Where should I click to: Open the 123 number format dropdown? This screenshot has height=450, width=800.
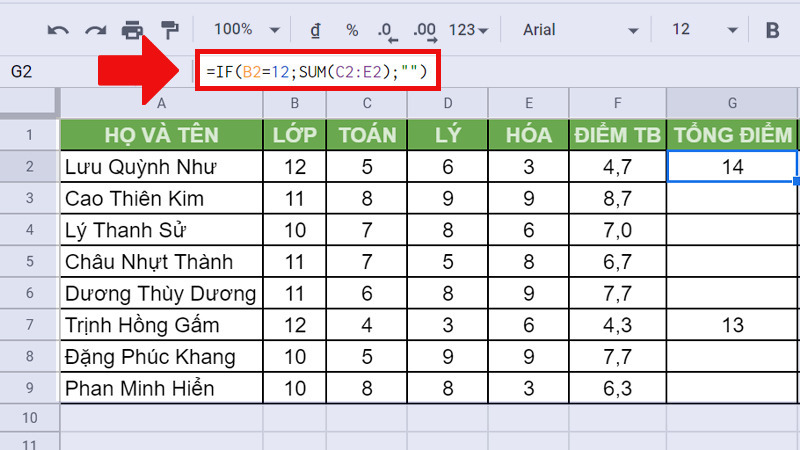coord(469,30)
